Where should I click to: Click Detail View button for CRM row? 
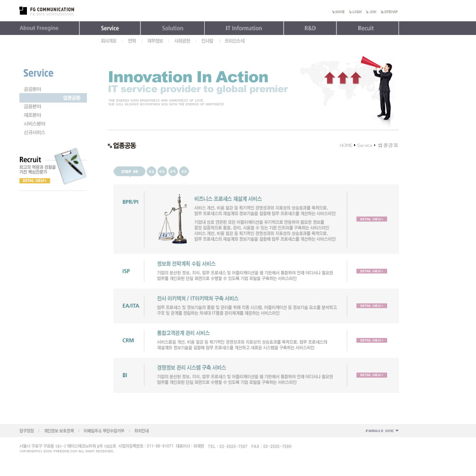(x=372, y=340)
